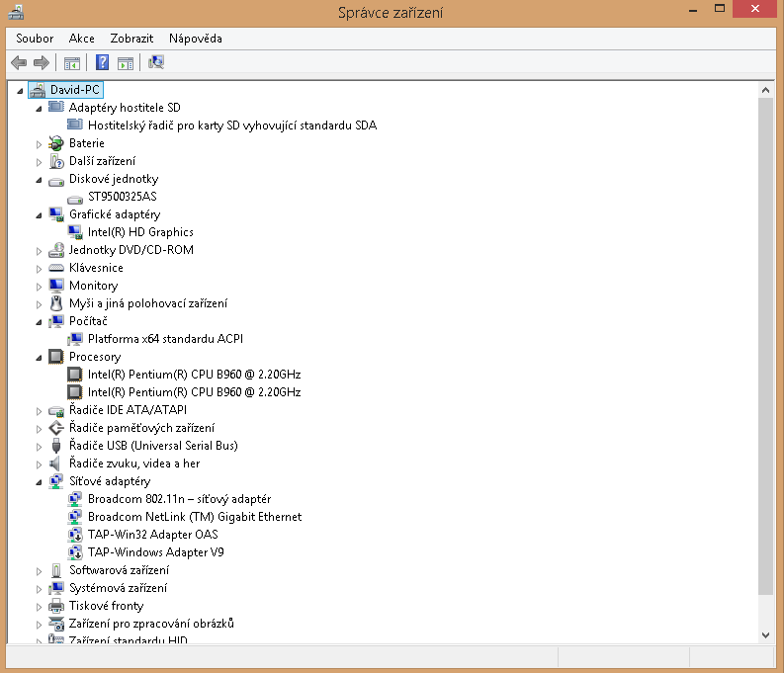Click the Řadiče paměťových zařízení icon
Screen dimensions: 784x673
56,428
